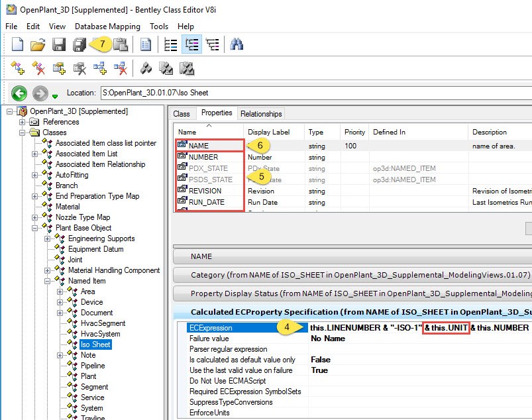Open the Tools menu
Image resolution: width=532 pixels, height=420 pixels.
coord(159,26)
